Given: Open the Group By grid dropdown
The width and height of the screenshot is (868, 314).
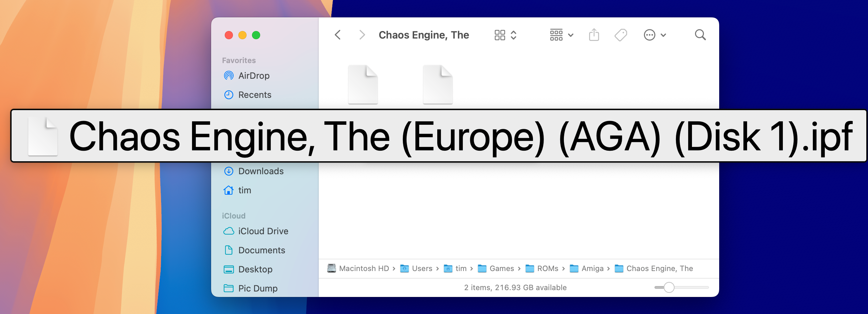Looking at the screenshot, I should point(562,35).
